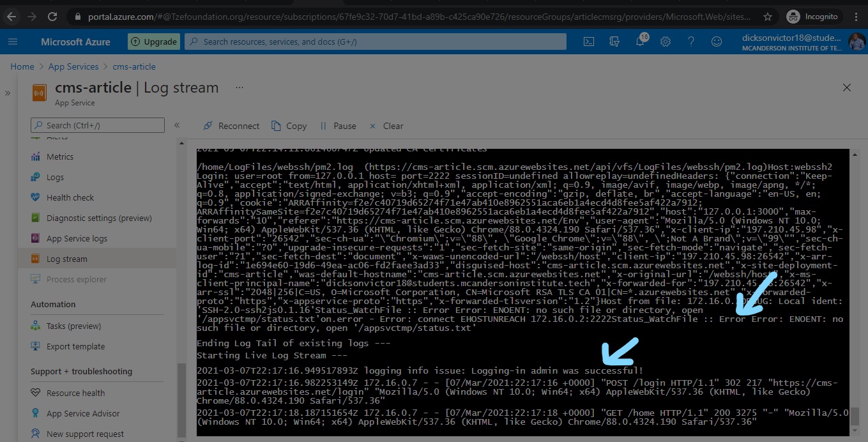This screenshot has width=868, height=442.
Task: Open the portal settings gear
Action: pos(665,41)
